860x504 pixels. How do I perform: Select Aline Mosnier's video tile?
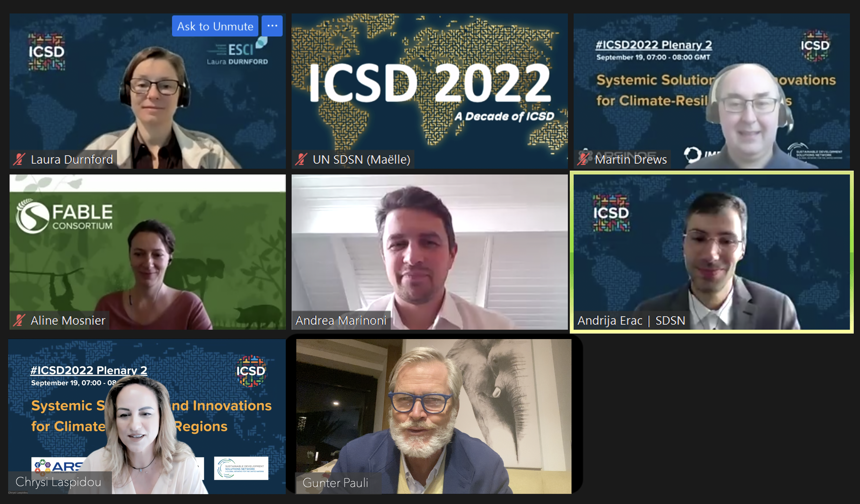147,252
